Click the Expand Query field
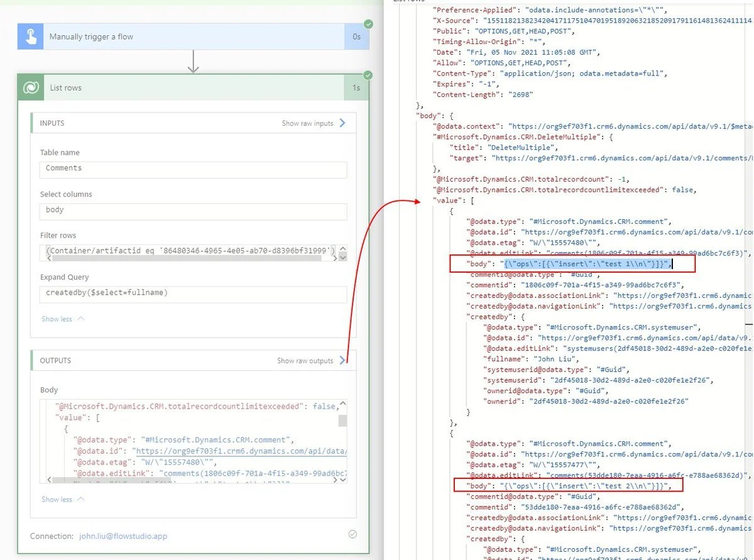The width and height of the screenshot is (754, 560). pos(194,294)
